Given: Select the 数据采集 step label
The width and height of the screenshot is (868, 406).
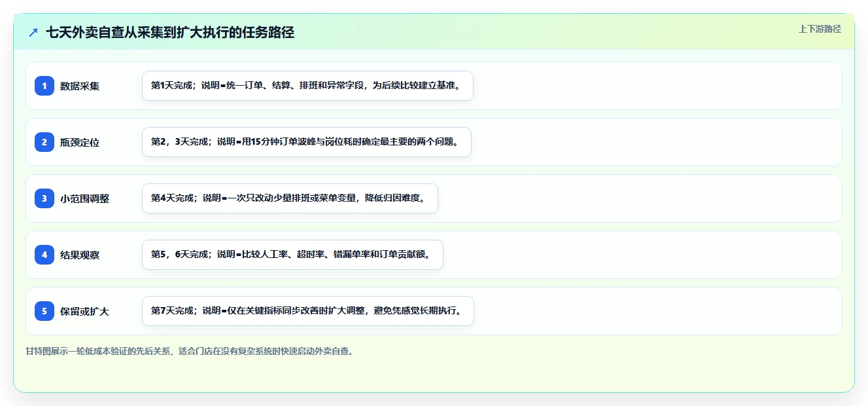Looking at the screenshot, I should pyautogui.click(x=80, y=86).
